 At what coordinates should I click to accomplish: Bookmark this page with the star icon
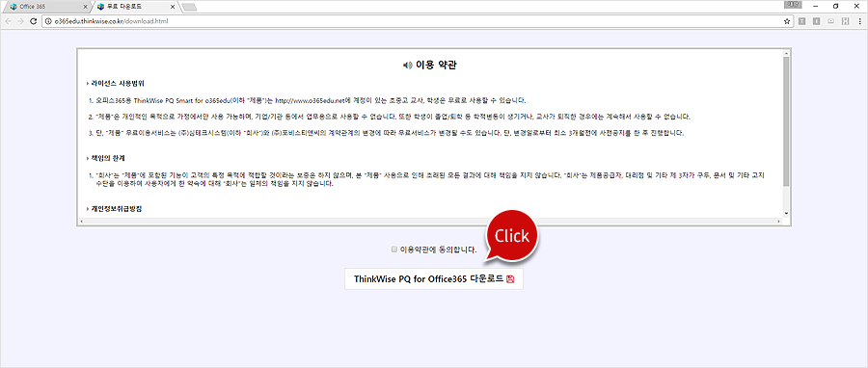pyautogui.click(x=787, y=21)
